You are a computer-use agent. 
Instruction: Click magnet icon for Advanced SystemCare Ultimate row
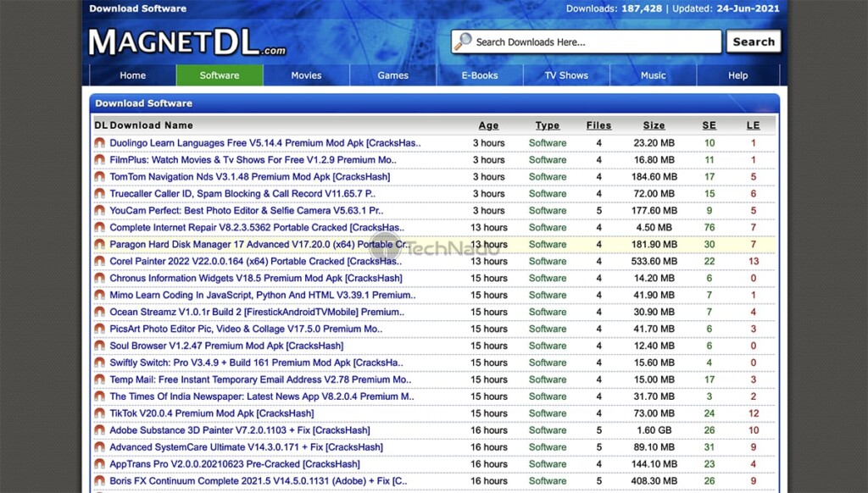100,447
